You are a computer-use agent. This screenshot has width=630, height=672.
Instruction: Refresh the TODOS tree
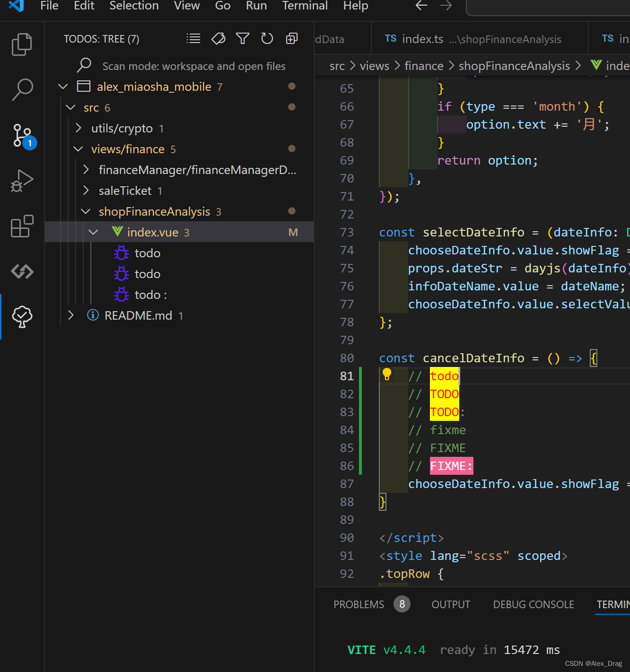pyautogui.click(x=267, y=39)
